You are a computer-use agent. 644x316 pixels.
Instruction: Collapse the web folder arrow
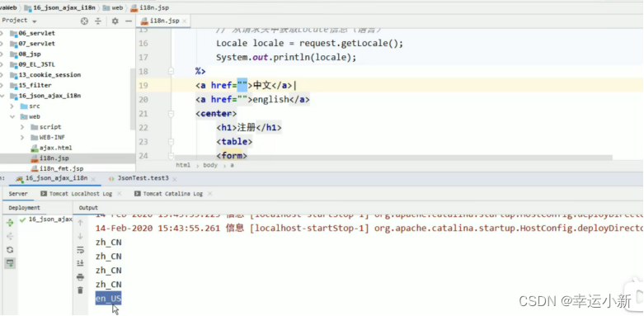12,116
